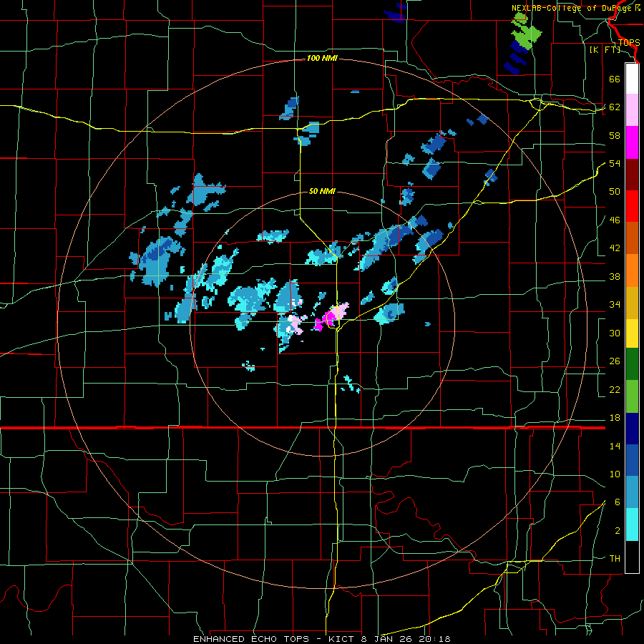Click the "50 NMI" range ring label

[x=322, y=191]
